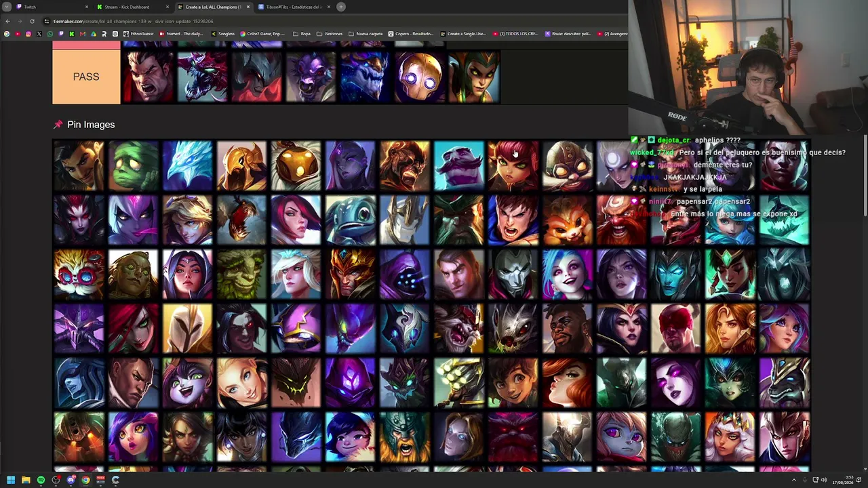This screenshot has width=868, height=488.
Task: Switch to the Tibson#Tibs statistics tab
Action: (294, 7)
